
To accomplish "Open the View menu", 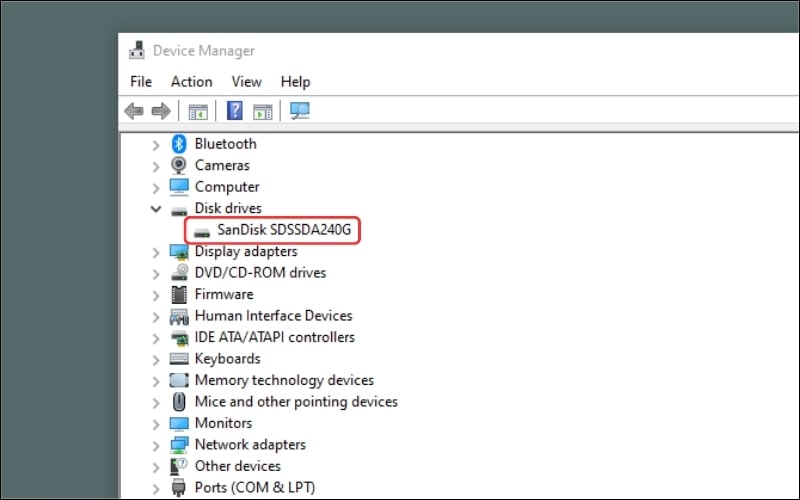I will [x=246, y=82].
